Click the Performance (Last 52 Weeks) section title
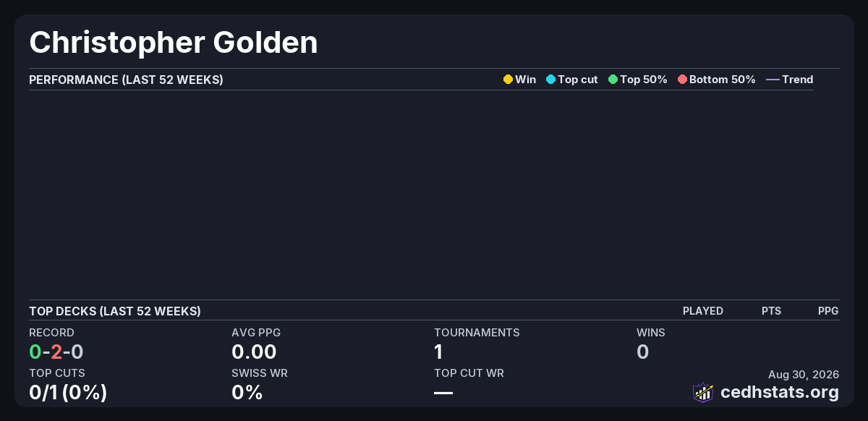 pyautogui.click(x=126, y=80)
